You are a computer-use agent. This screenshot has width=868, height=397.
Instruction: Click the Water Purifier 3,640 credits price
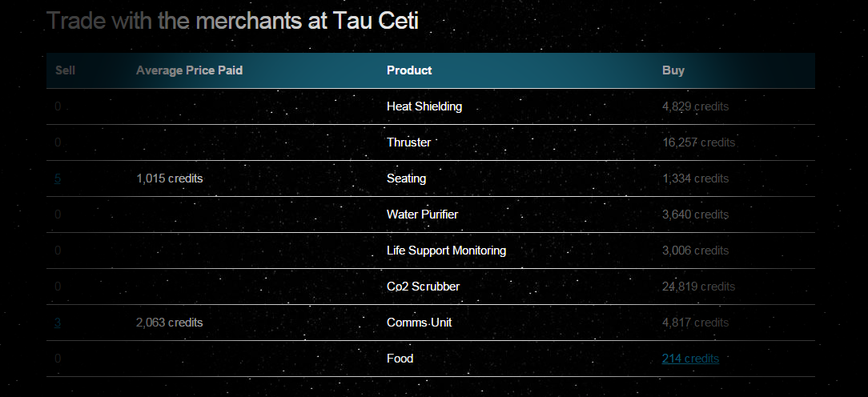coord(695,215)
